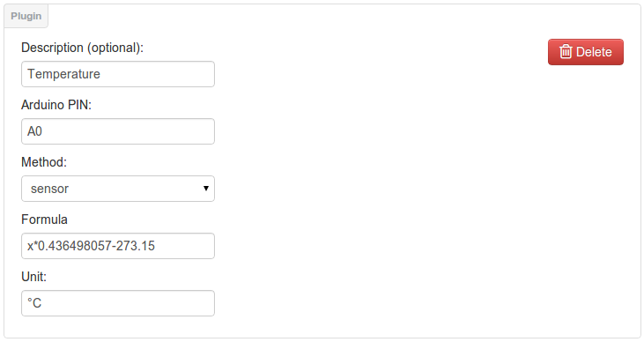Place cursor after the A0 value
This screenshot has width=644, height=342.
(x=42, y=131)
